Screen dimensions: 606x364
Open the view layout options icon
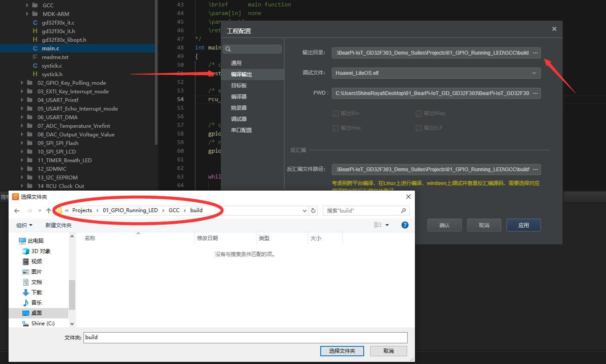[378, 225]
